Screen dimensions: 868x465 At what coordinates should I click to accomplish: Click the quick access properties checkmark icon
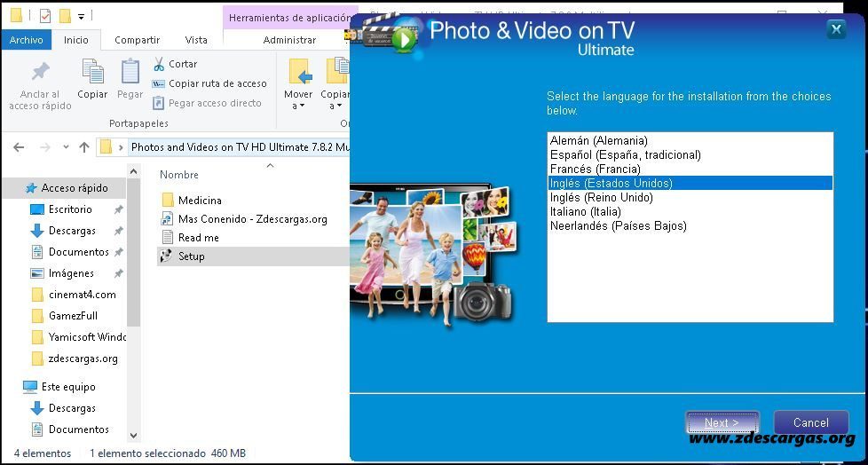[45, 16]
